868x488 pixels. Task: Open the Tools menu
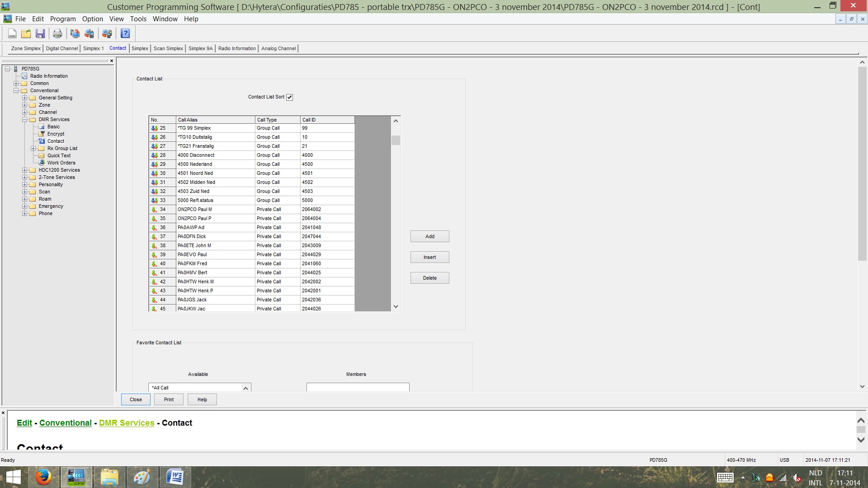pos(138,19)
